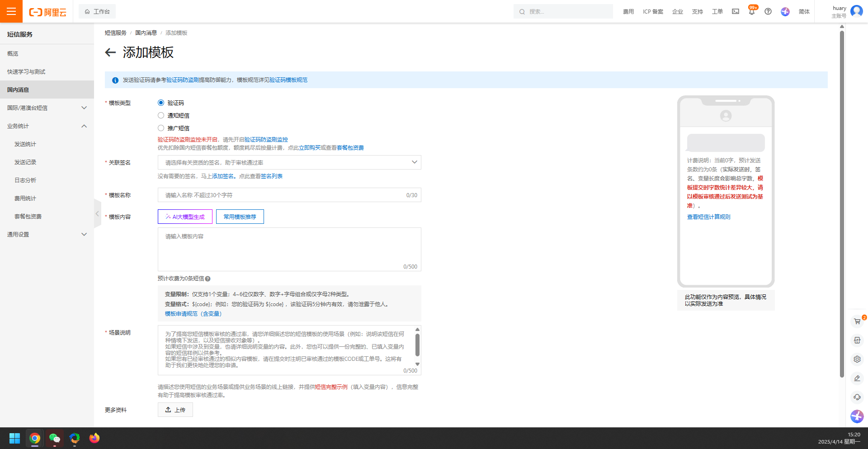Image resolution: width=868 pixels, height=449 pixels.
Task: Open the hamburger menu in top-left corner
Action: [x=11, y=11]
